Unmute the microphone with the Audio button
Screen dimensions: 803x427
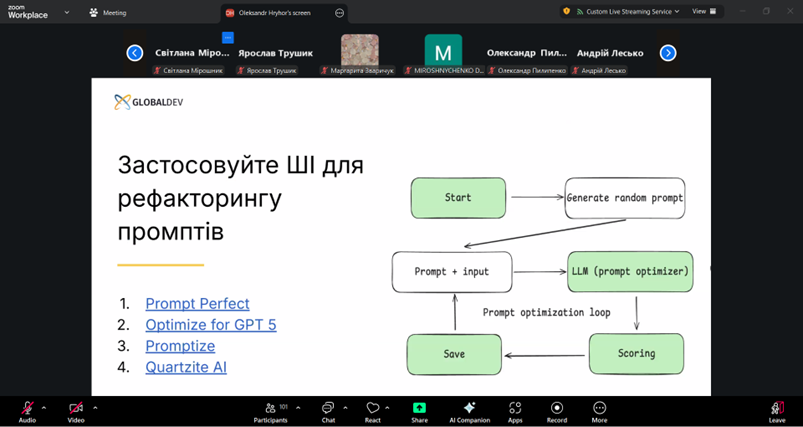pos(27,408)
